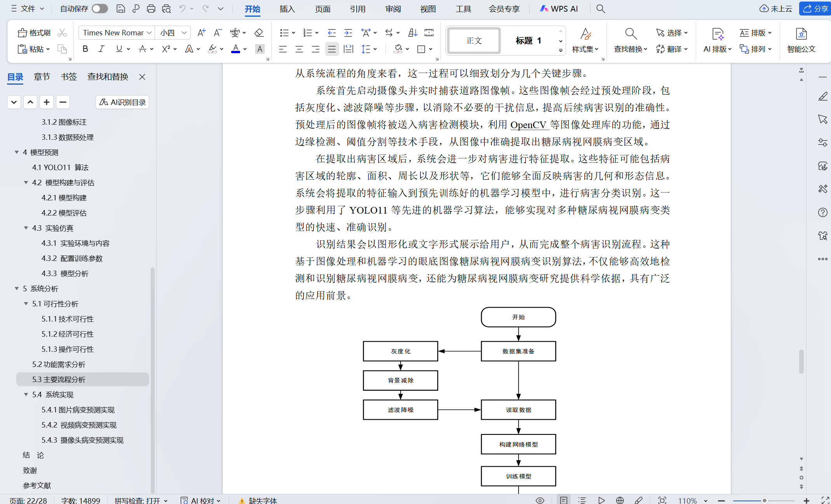Image resolution: width=831 pixels, height=504 pixels.
Task: Open the font size 小四 dropdown
Action: [184, 33]
